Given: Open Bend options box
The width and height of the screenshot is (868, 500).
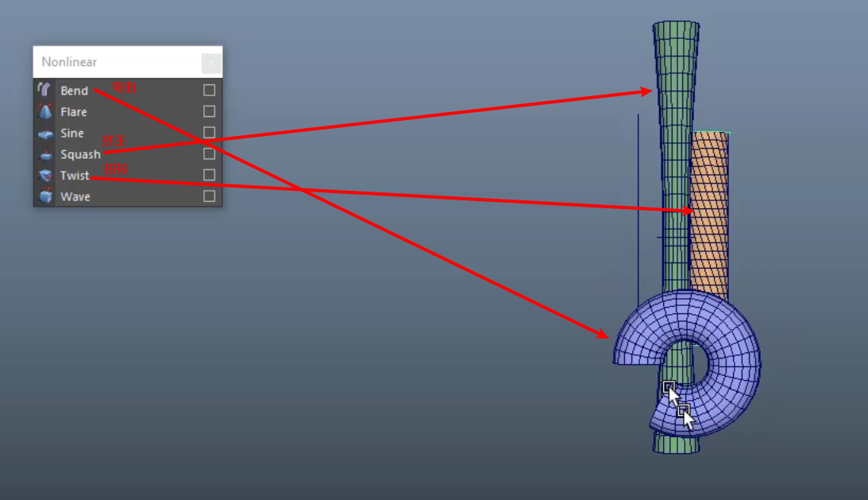Looking at the screenshot, I should coord(209,90).
